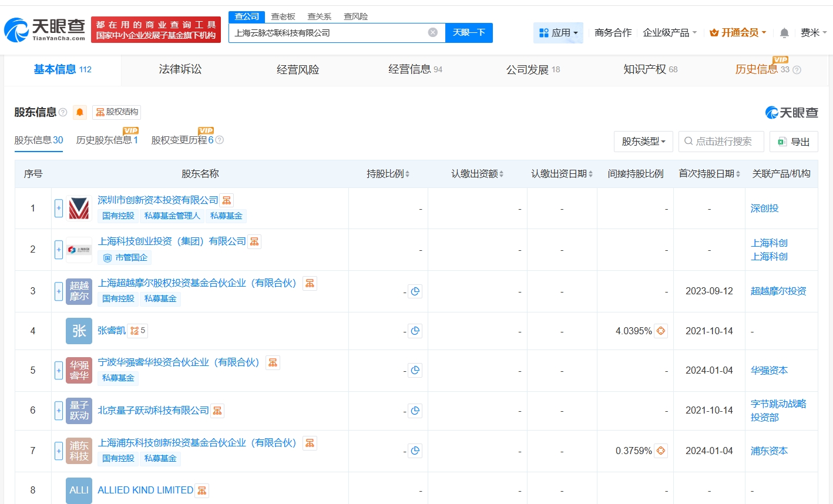Open equity structure icon for 上海浦东科技创新投资基金
This screenshot has width=833, height=504.
point(310,443)
